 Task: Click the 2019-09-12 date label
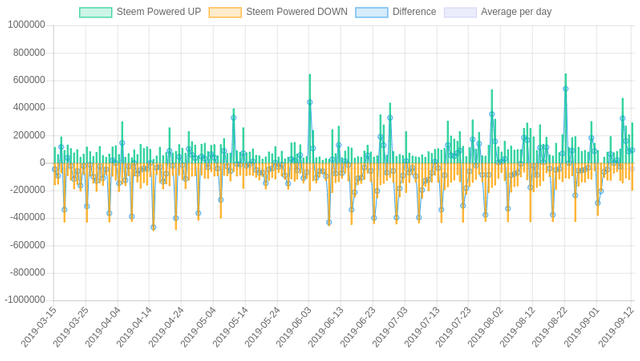click(x=616, y=327)
